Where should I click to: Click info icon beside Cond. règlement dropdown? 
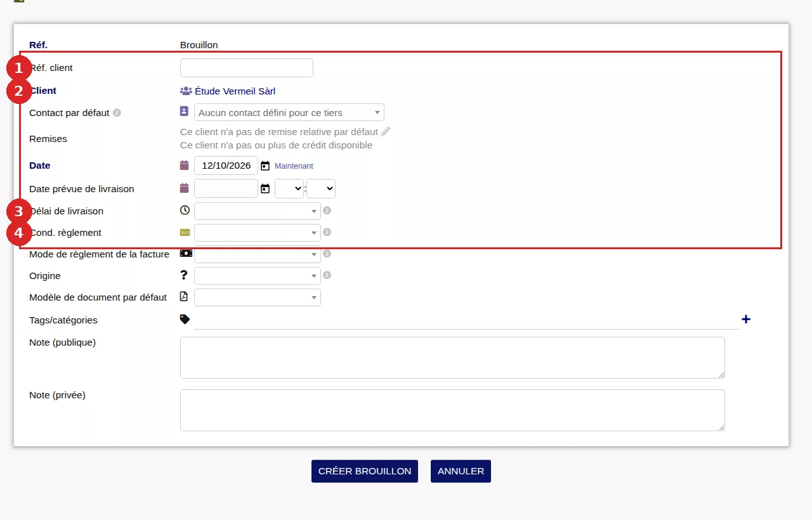coord(327,232)
